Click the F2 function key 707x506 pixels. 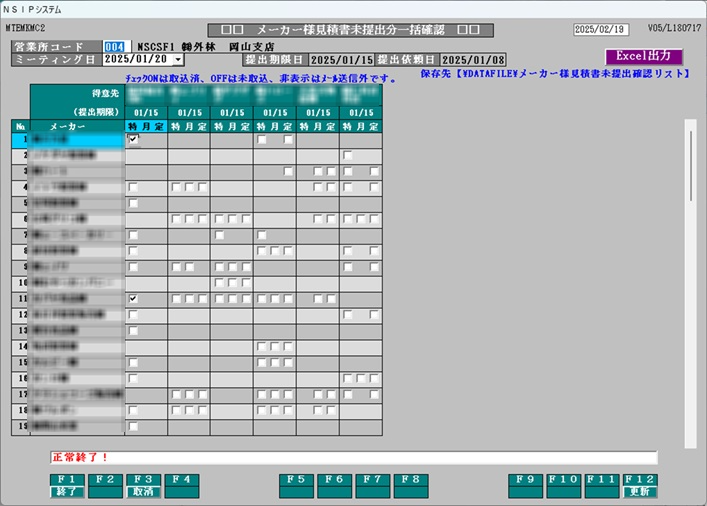point(104,485)
